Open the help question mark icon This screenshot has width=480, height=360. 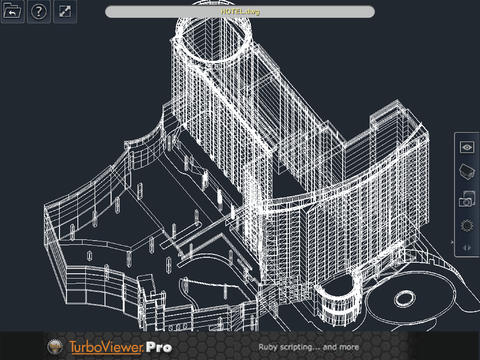pyautogui.click(x=39, y=12)
